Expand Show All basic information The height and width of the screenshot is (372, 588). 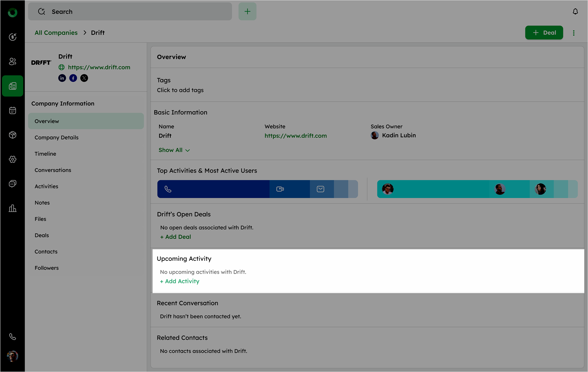pyautogui.click(x=174, y=150)
